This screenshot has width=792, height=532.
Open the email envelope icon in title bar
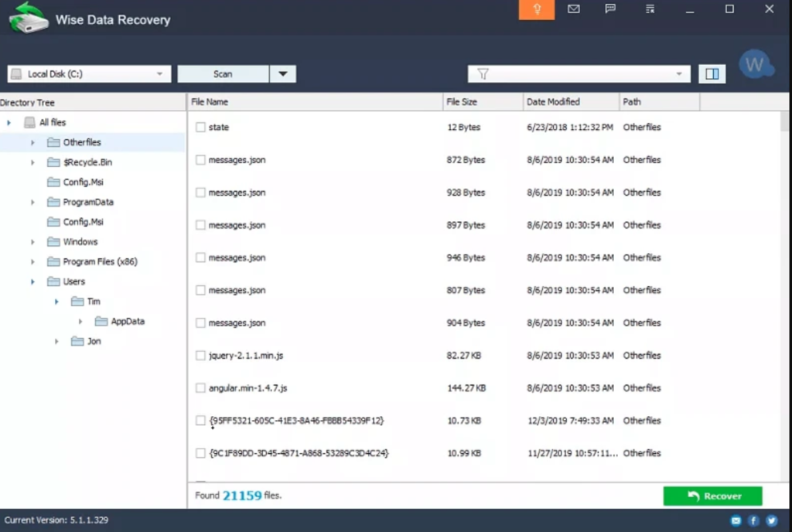pyautogui.click(x=573, y=10)
